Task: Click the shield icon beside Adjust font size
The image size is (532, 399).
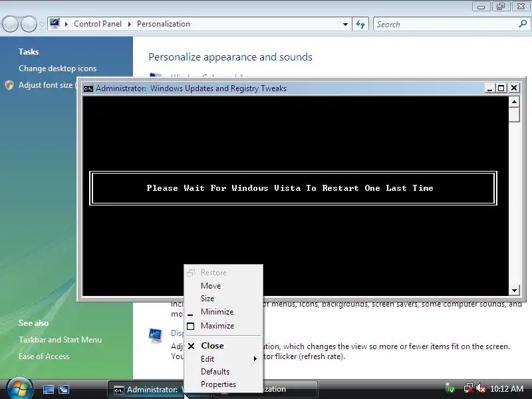Action: click(x=9, y=85)
